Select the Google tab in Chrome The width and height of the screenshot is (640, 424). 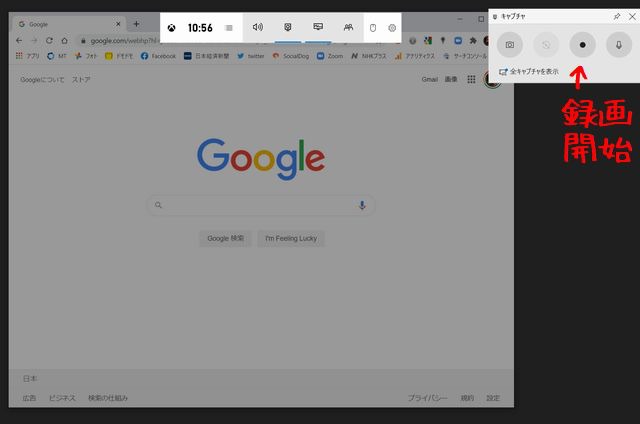tap(69, 24)
